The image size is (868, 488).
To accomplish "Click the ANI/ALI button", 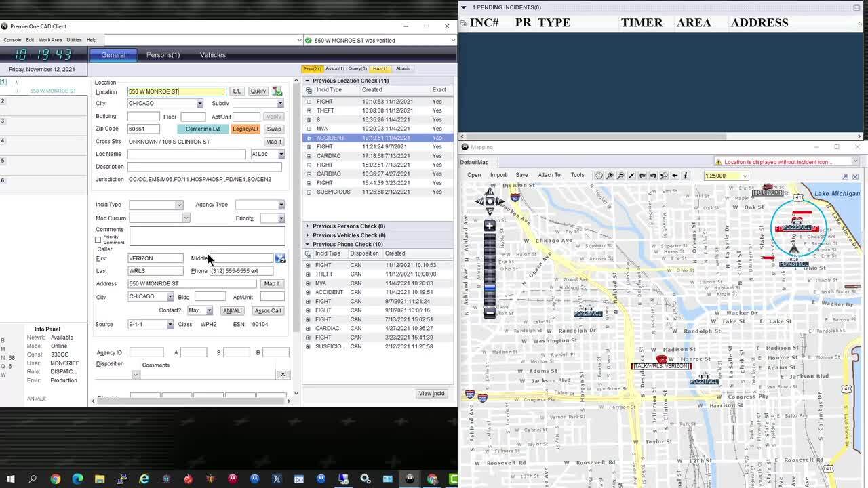I will (232, 310).
